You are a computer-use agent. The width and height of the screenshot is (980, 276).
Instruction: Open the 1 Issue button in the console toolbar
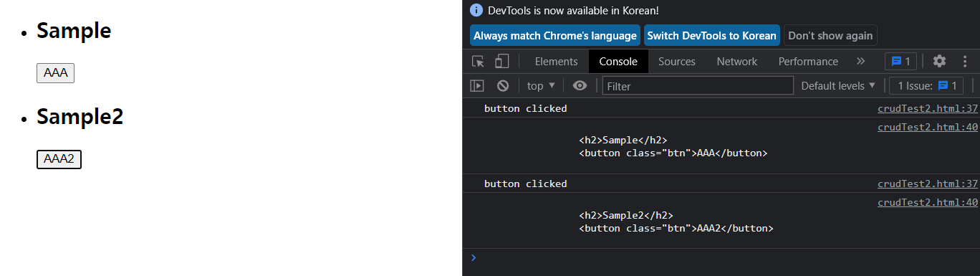point(927,86)
